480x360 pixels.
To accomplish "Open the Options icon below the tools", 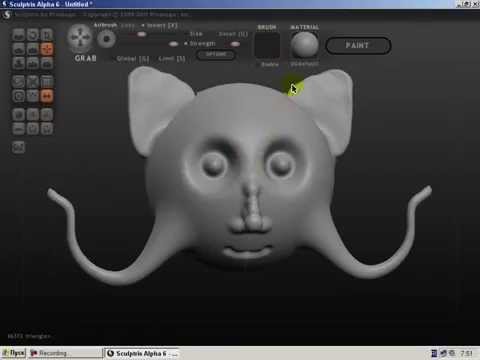I will tap(19, 147).
